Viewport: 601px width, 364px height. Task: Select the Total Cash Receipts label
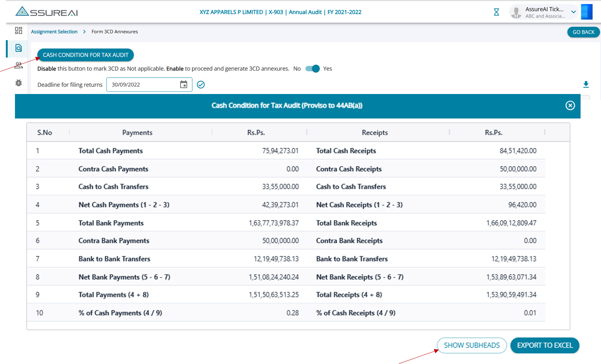(x=346, y=151)
